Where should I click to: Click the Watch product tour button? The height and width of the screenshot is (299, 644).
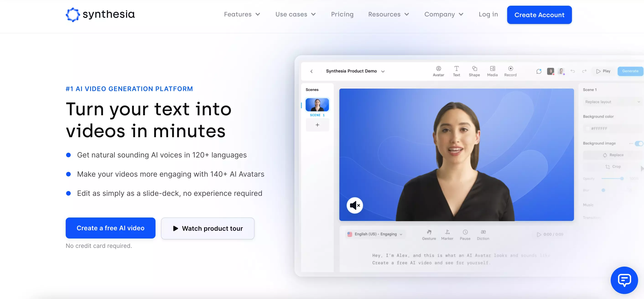(208, 228)
